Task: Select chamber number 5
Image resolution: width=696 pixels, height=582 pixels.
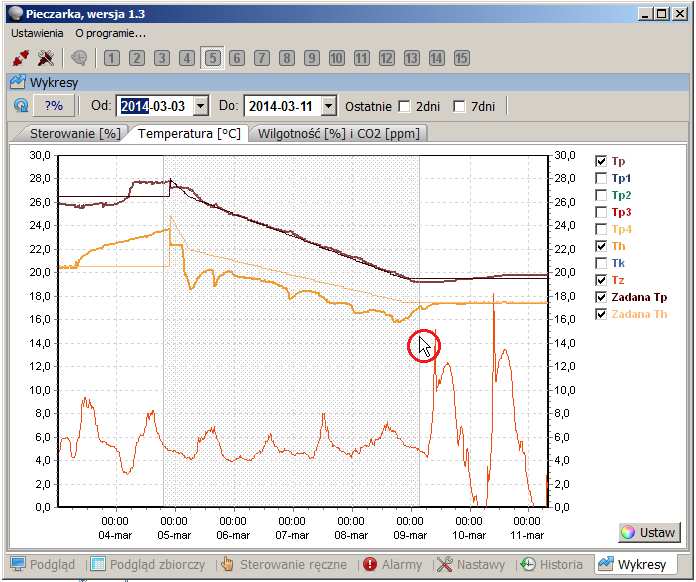Action: pyautogui.click(x=212, y=58)
